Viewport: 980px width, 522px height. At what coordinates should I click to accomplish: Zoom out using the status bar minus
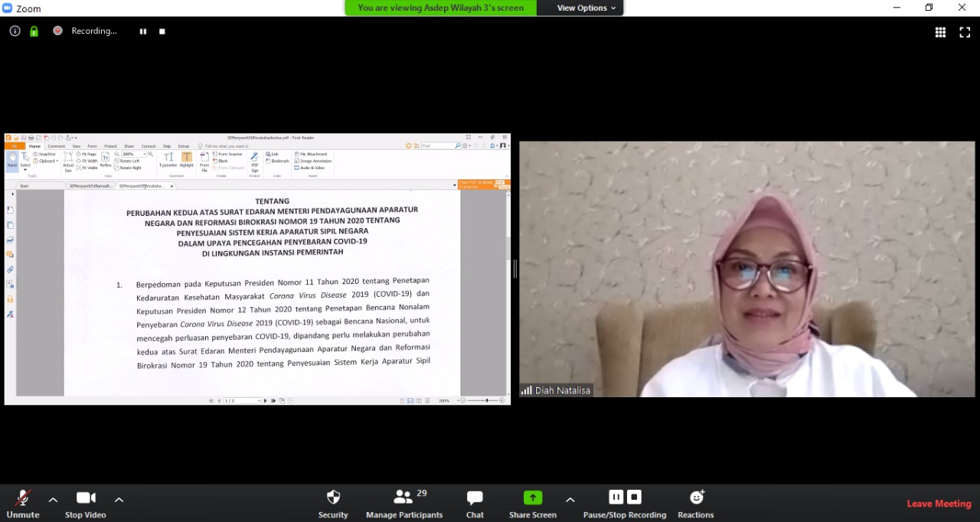click(x=462, y=400)
